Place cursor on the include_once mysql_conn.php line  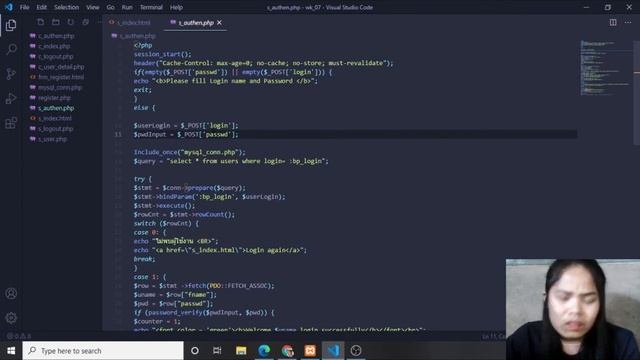coord(190,152)
